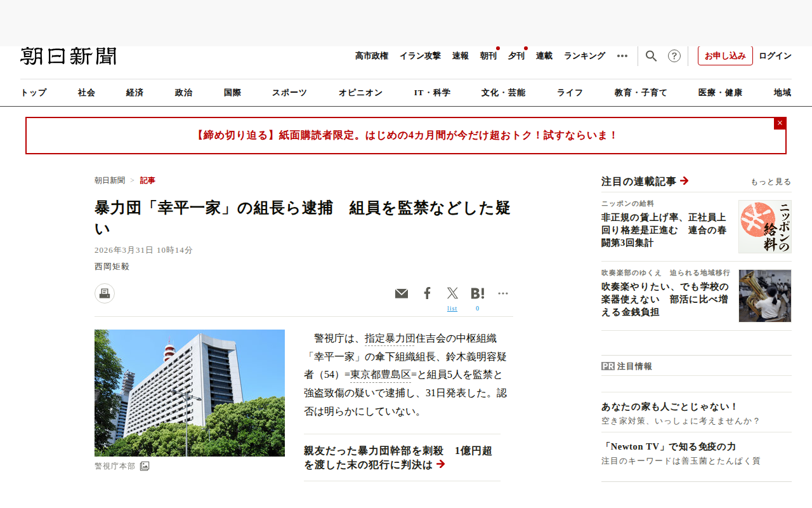Select the 文化・芸能 navigation tab
This screenshot has height=508, width=812.
504,93
